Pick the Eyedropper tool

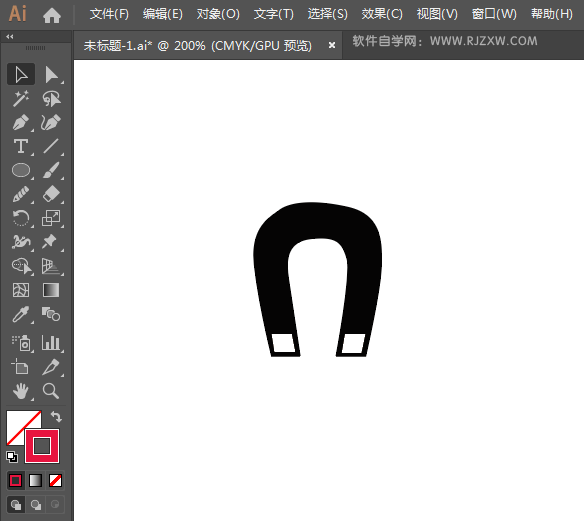point(21,314)
